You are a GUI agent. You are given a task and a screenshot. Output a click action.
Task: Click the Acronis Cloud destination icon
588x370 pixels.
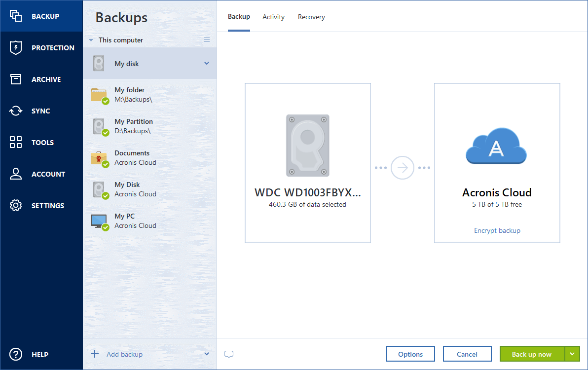[496, 146]
